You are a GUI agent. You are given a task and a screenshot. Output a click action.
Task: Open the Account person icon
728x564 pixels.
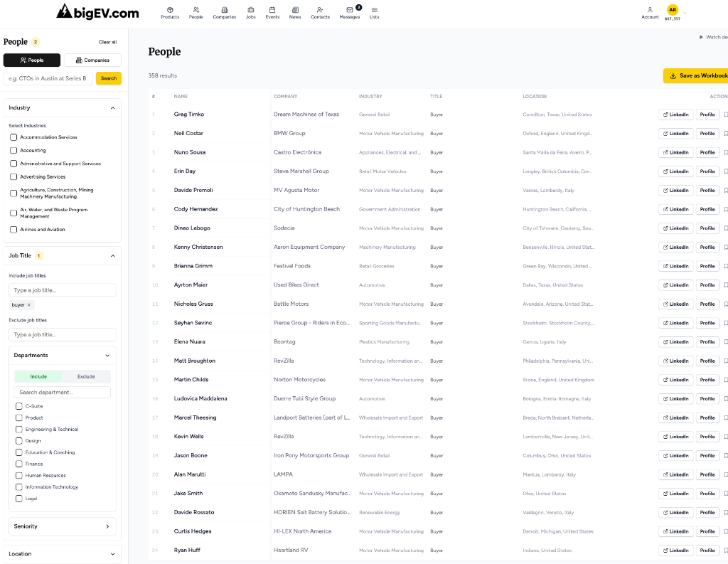(650, 10)
